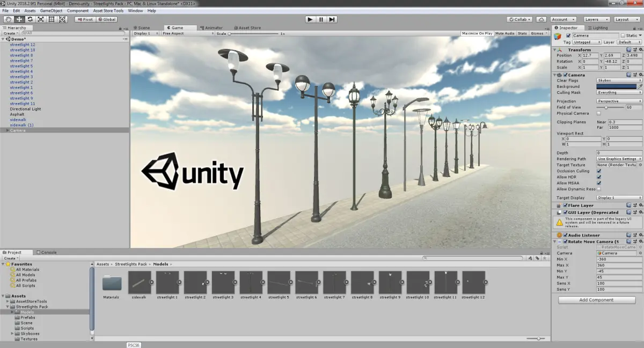Click the Background color swatch
644x348 pixels.
[616, 86]
